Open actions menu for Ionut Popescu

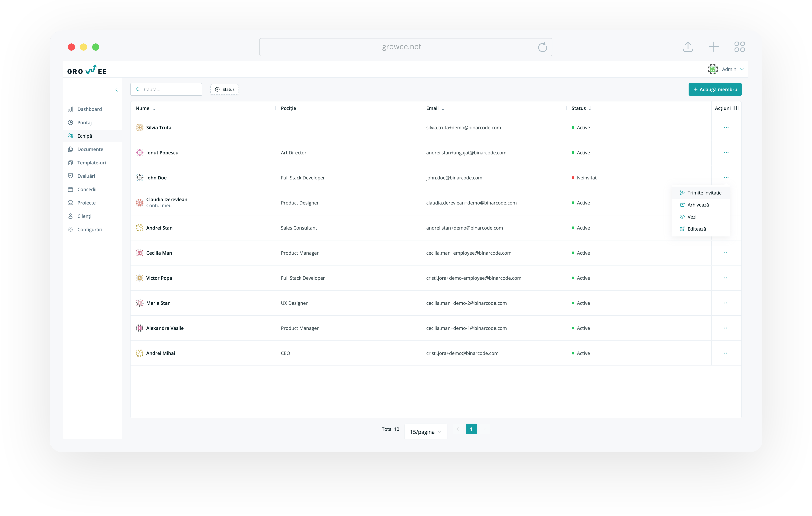[726, 153]
